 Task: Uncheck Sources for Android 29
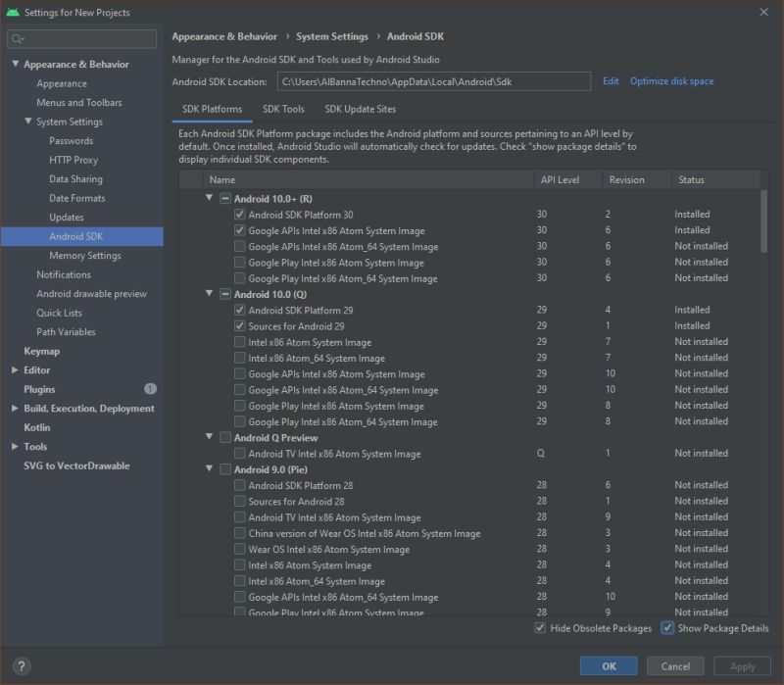pyautogui.click(x=239, y=326)
